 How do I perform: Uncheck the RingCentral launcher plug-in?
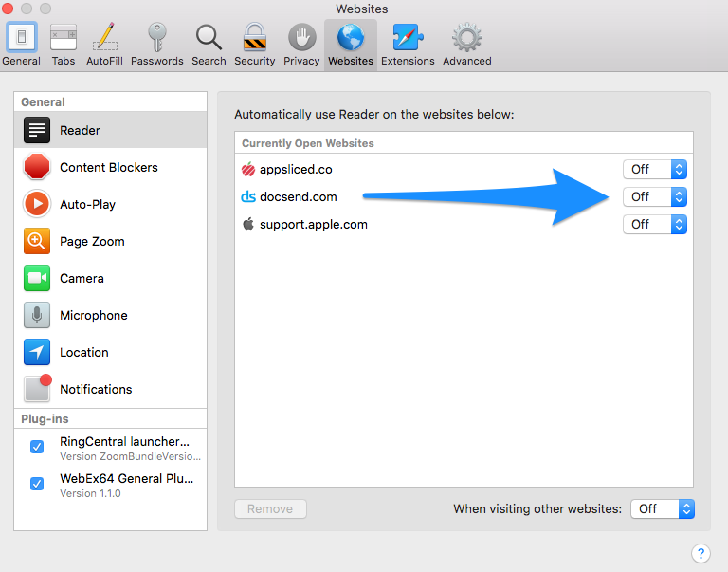point(37,447)
